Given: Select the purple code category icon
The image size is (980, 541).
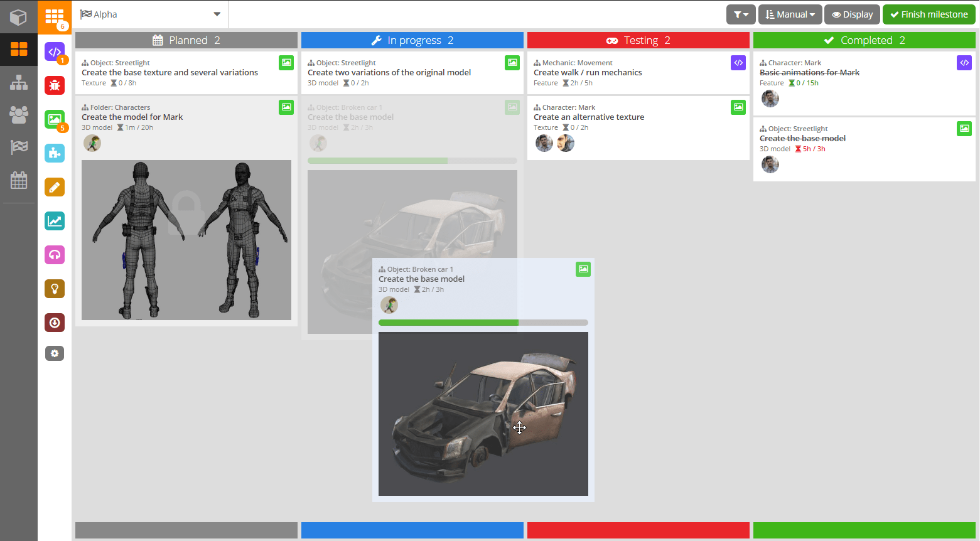Looking at the screenshot, I should coord(55,51).
